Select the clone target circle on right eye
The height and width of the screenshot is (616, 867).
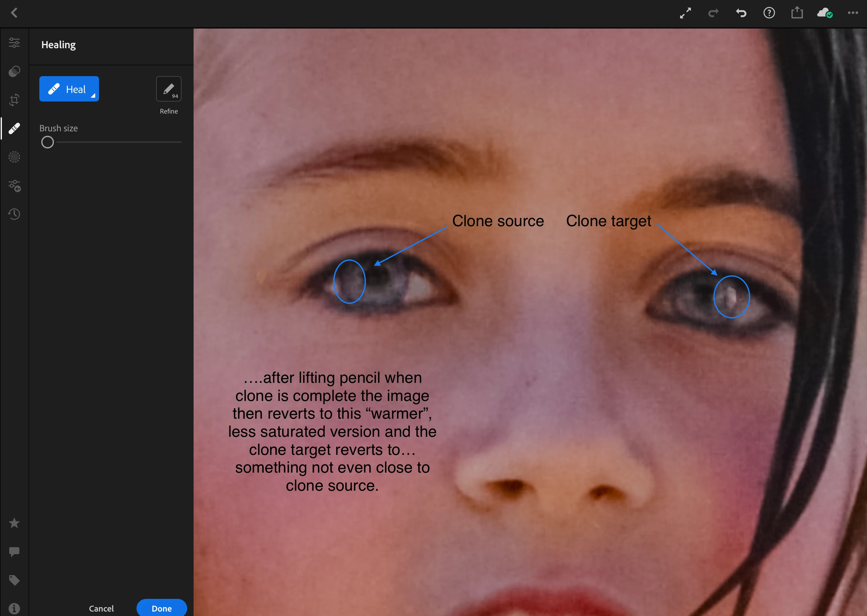pyautogui.click(x=731, y=297)
